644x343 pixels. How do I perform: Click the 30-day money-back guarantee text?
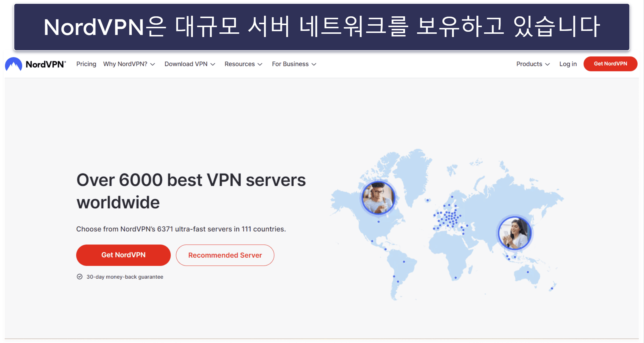125,277
